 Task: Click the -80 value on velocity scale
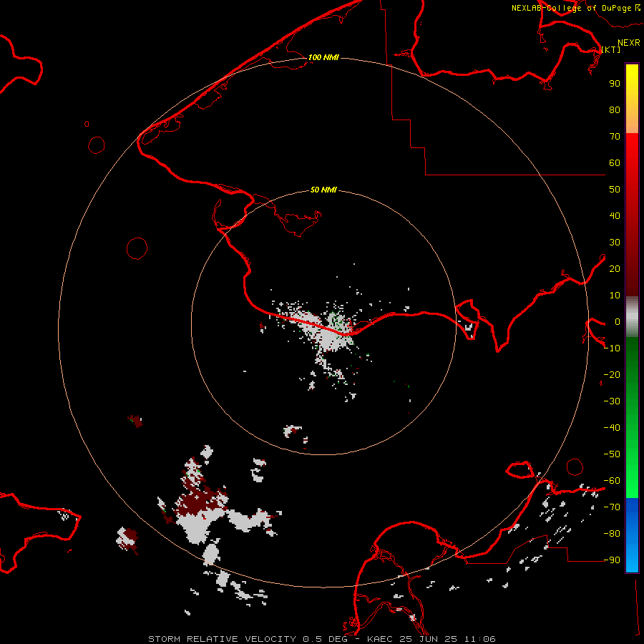tap(612, 534)
